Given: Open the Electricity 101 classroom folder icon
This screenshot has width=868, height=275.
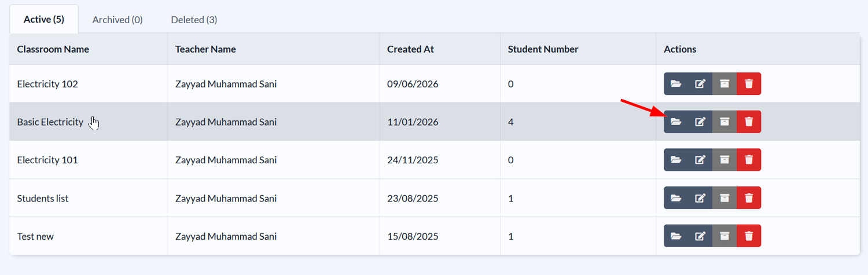Looking at the screenshot, I should click(676, 160).
